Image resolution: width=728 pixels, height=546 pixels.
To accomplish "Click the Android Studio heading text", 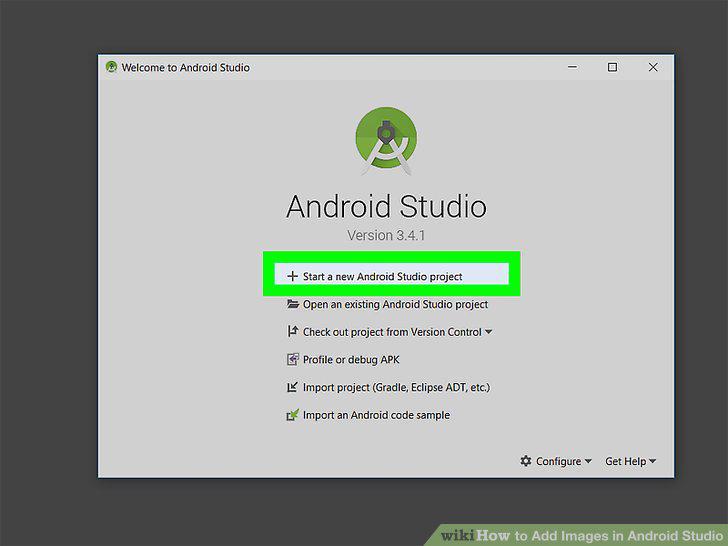I will [386, 206].
